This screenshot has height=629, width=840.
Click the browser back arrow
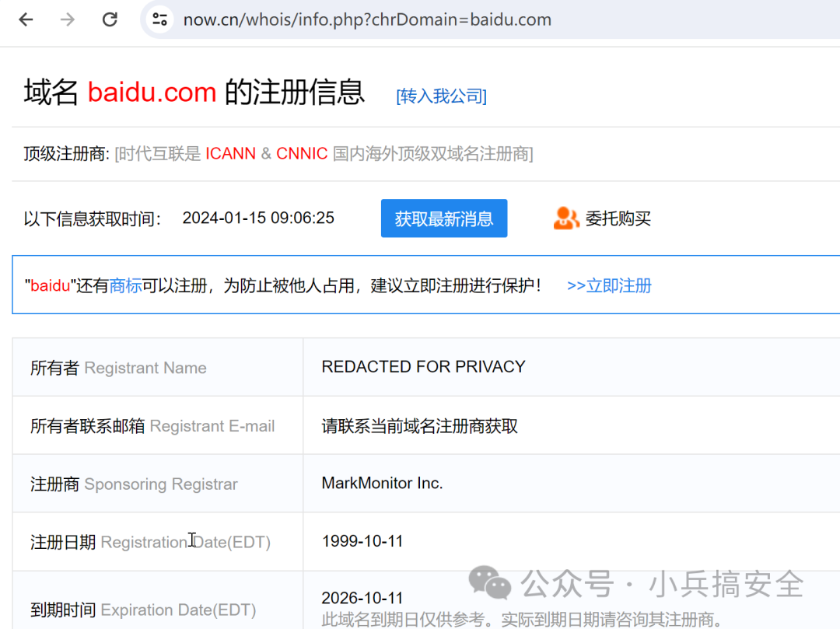click(x=24, y=19)
